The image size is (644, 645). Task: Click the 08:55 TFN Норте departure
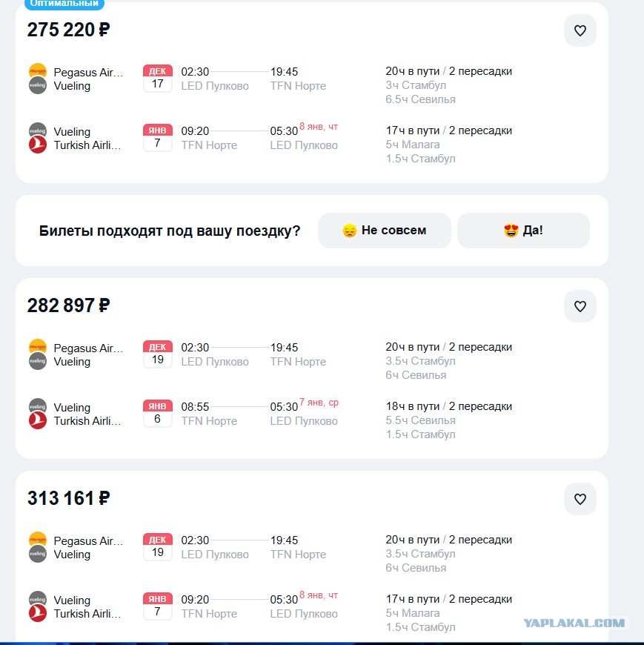[209, 414]
